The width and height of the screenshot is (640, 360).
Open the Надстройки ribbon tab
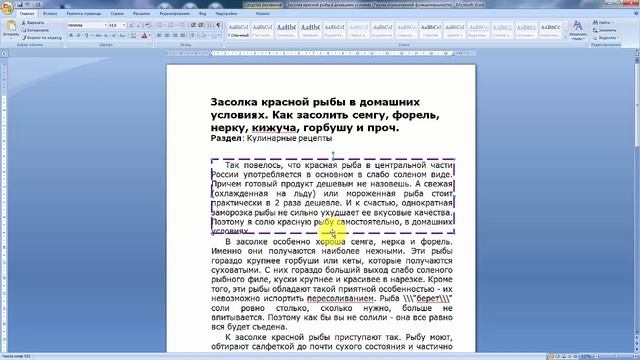(x=227, y=13)
